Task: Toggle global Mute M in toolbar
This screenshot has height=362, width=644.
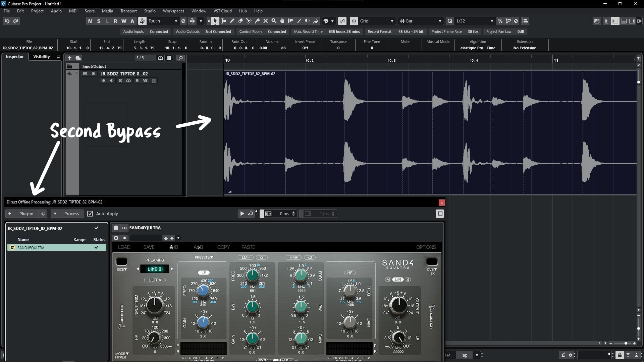Action: click(90, 21)
